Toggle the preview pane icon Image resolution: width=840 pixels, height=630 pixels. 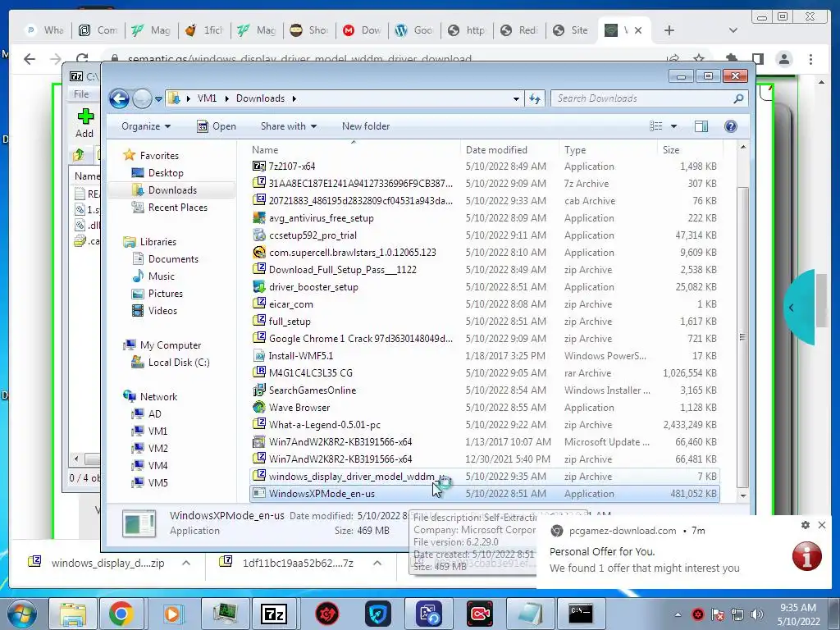701,126
